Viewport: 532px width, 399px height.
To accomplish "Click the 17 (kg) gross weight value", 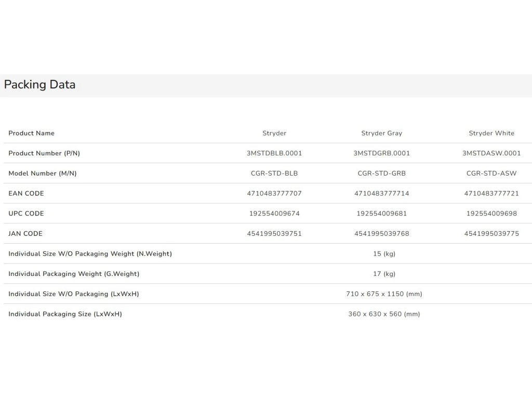I will coord(384,274).
